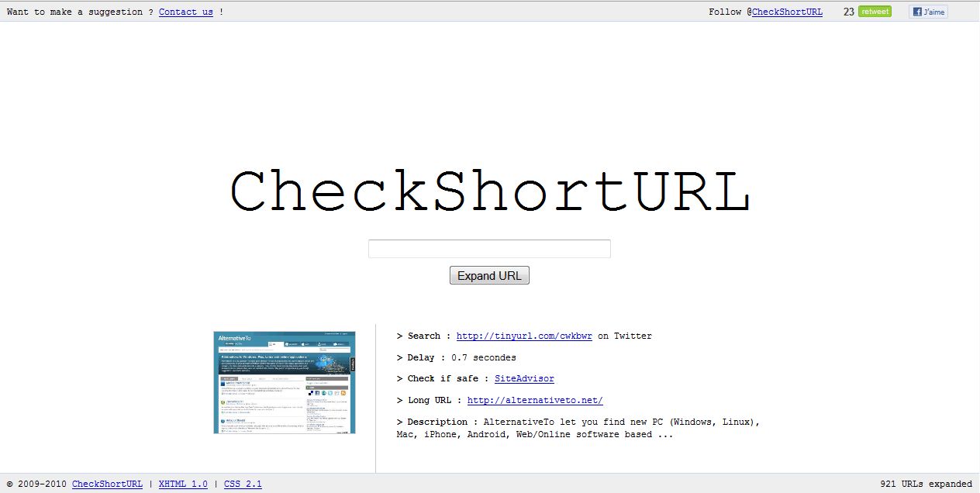980x493 pixels.
Task: Open the tinyurl.com/cwkbwr short link
Action: pyautogui.click(x=523, y=336)
